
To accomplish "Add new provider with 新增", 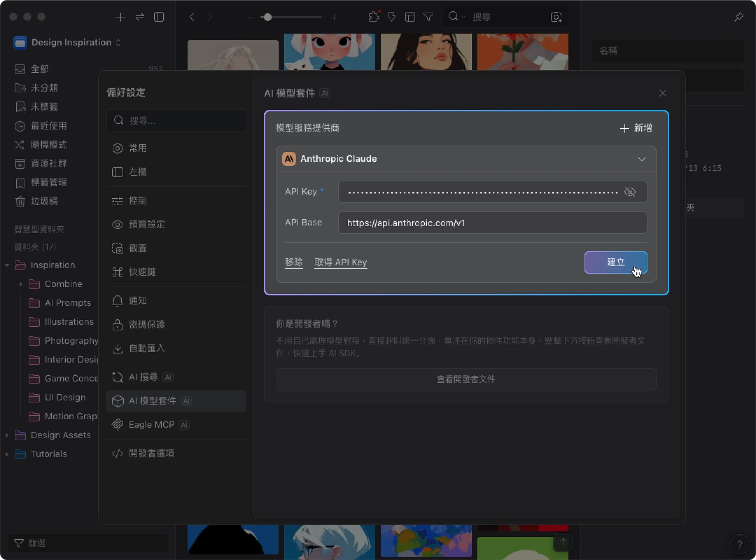I will click(636, 128).
